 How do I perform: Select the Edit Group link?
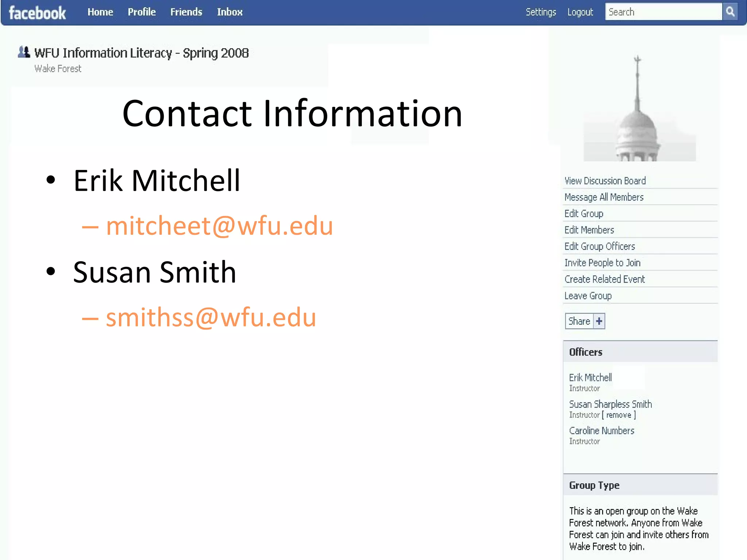[584, 214]
